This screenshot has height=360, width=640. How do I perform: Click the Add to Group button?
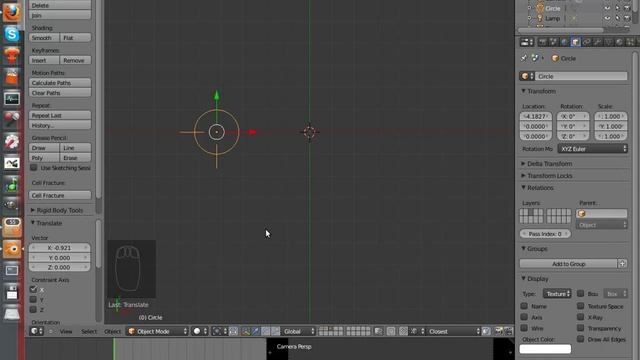click(569, 264)
